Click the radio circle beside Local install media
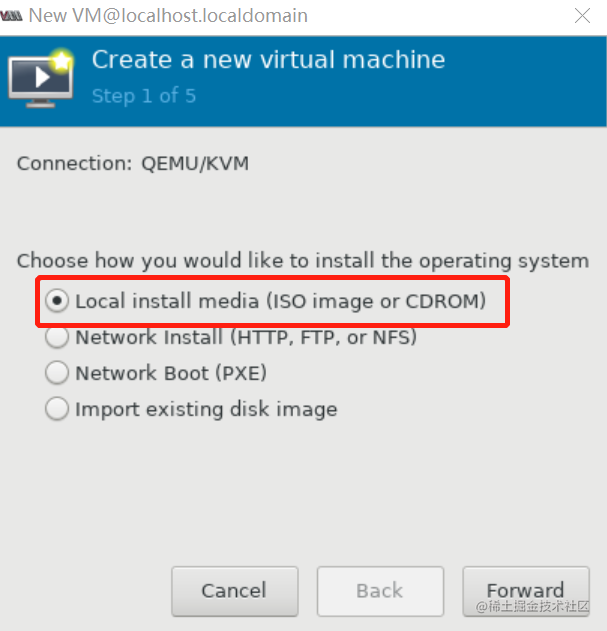The image size is (607, 631). 58,300
